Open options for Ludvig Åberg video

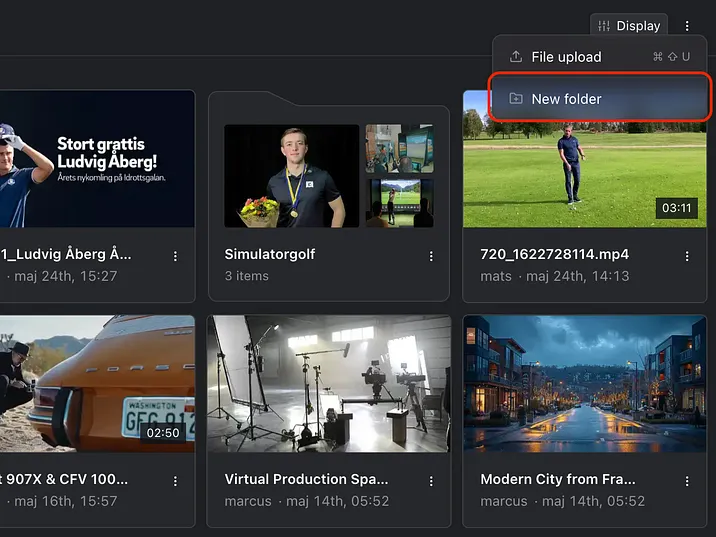tap(175, 256)
